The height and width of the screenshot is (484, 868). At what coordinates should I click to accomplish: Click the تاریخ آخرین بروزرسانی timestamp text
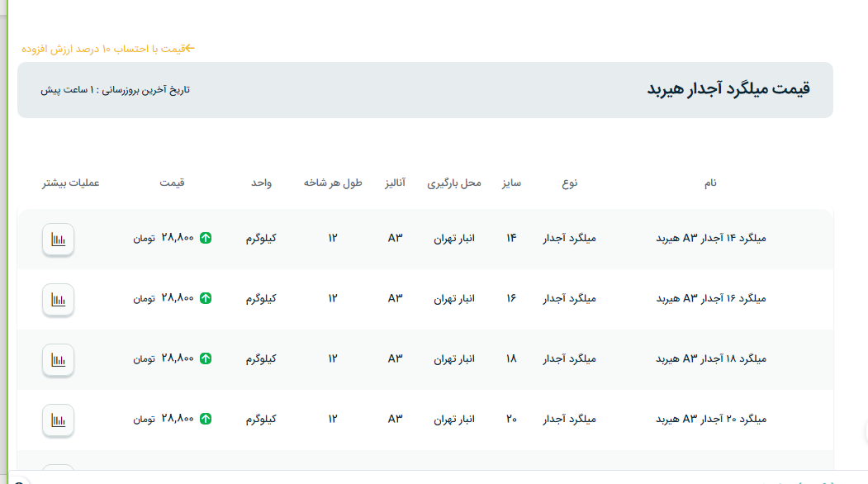pyautogui.click(x=115, y=90)
